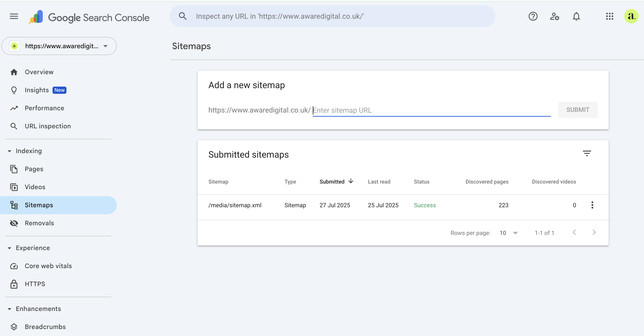Open Videos report in the sidebar
This screenshot has height=336, width=644.
point(59,187)
